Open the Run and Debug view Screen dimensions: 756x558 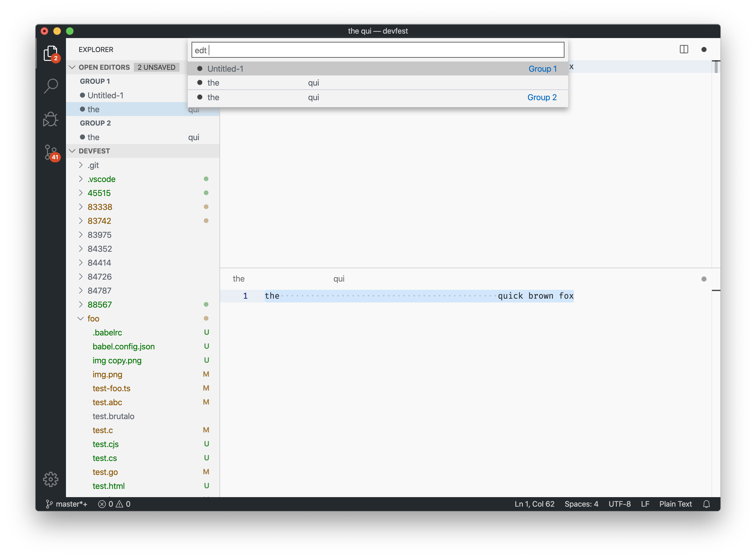coord(51,119)
